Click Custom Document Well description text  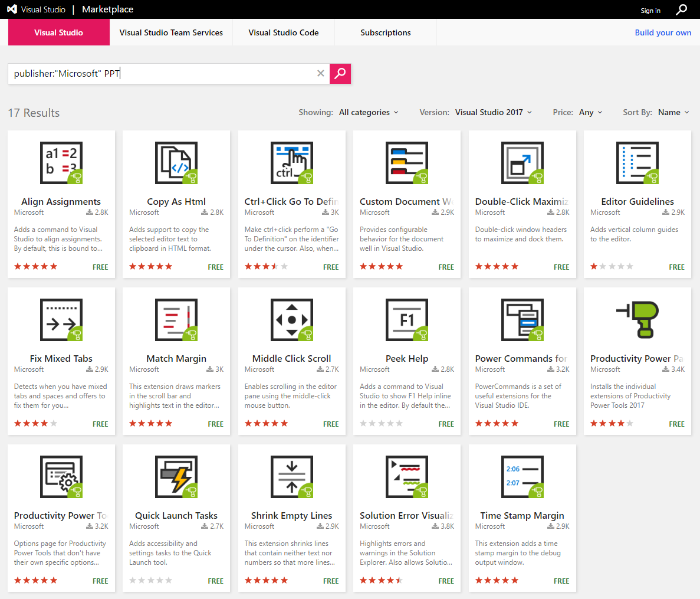point(402,238)
